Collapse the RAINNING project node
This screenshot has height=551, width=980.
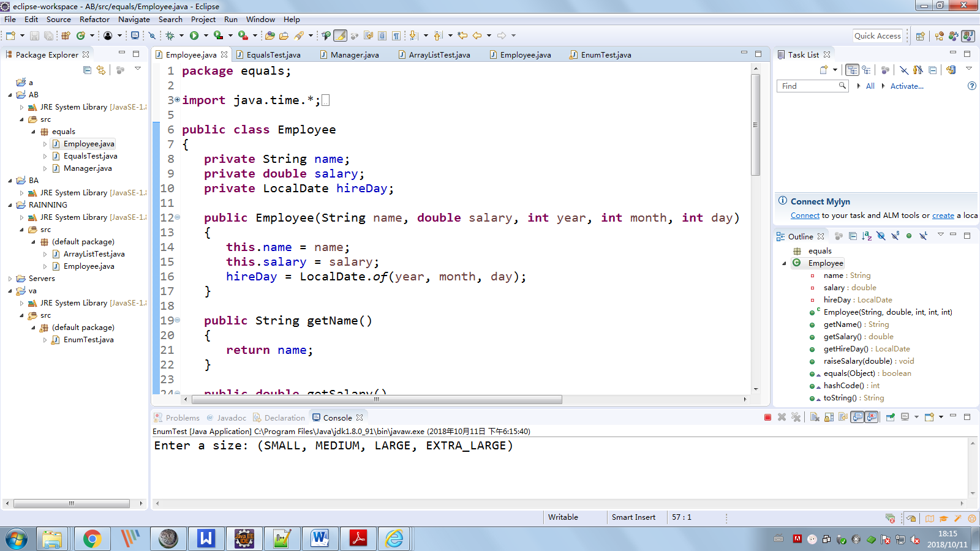point(10,205)
